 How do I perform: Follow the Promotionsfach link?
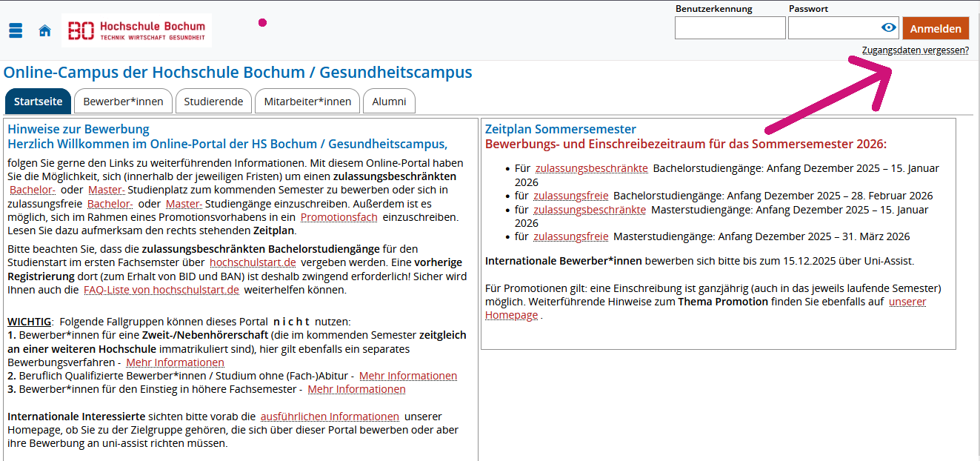click(339, 217)
